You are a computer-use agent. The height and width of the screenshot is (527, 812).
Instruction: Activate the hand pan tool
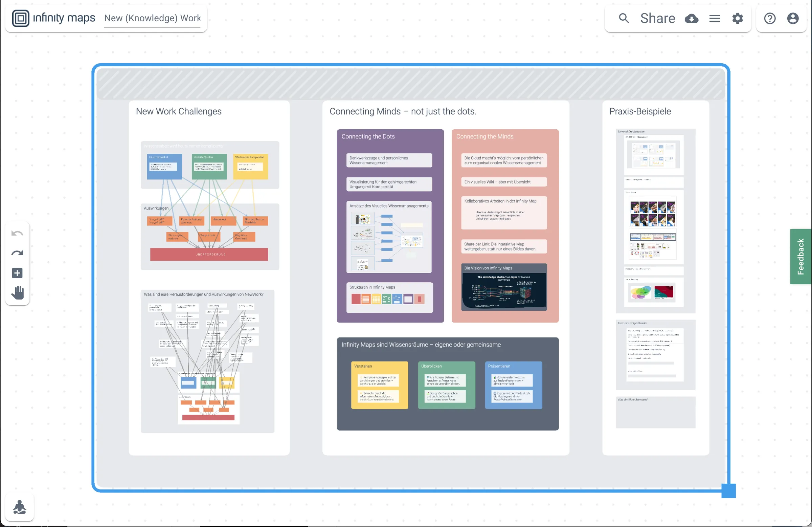tap(17, 292)
